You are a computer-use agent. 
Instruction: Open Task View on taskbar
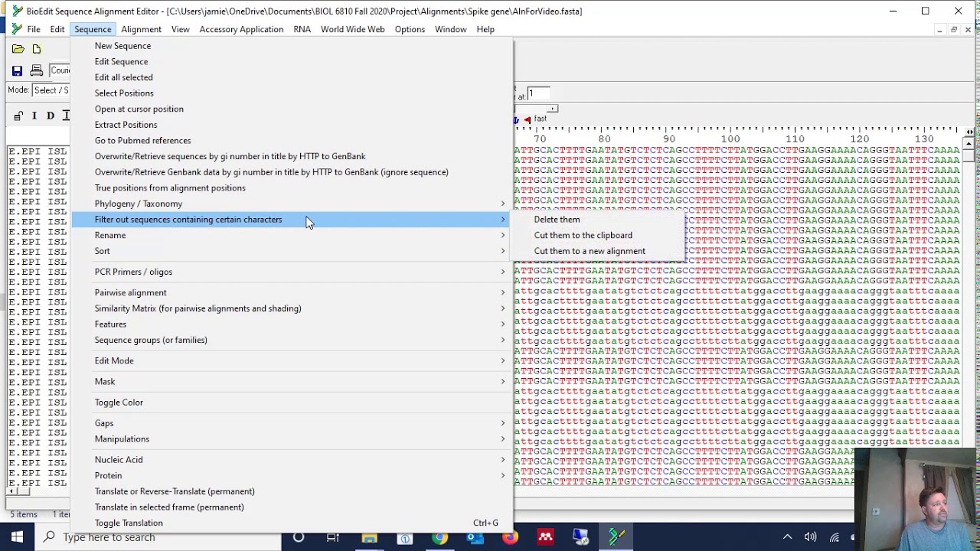tap(333, 537)
